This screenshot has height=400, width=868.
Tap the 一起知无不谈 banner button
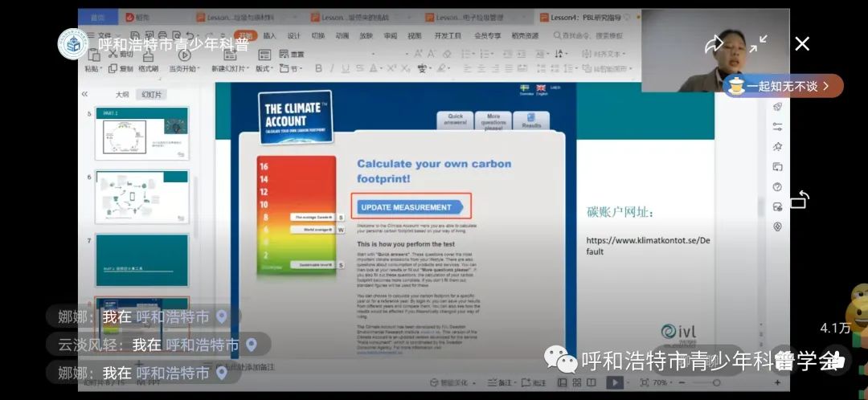[x=782, y=86]
